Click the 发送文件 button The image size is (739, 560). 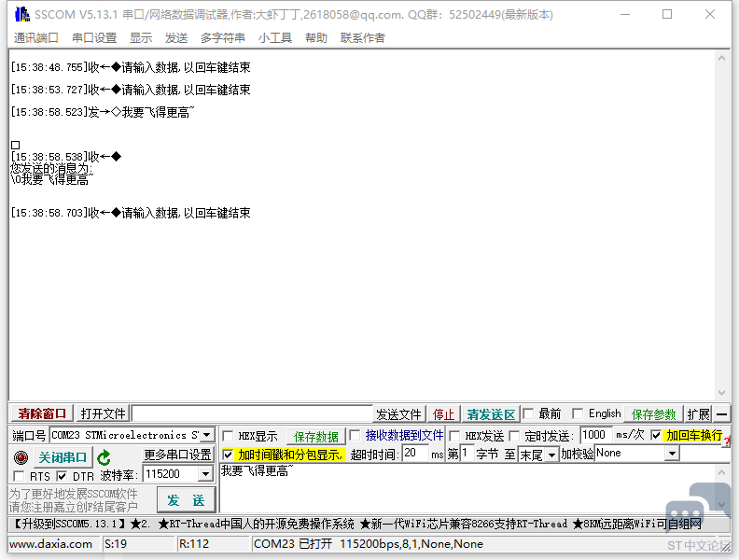pos(398,414)
